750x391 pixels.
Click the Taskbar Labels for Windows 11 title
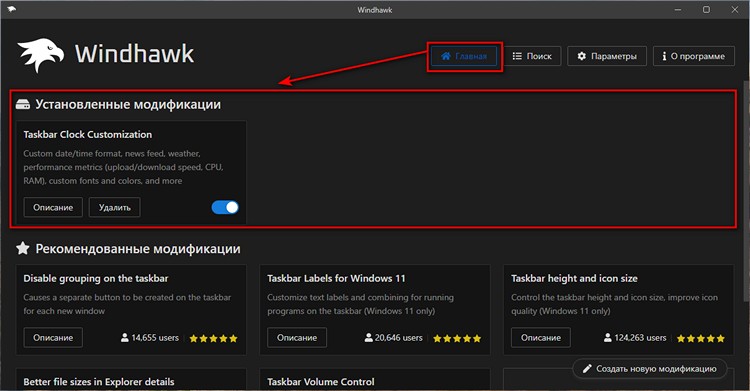point(336,279)
